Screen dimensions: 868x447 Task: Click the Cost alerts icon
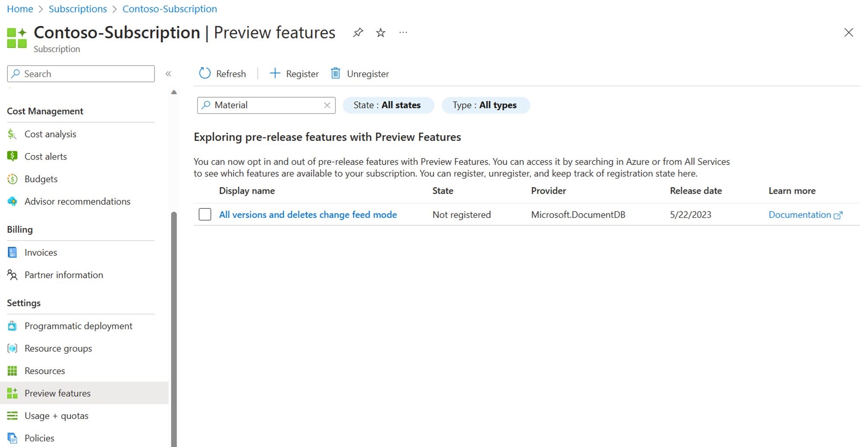coord(12,156)
